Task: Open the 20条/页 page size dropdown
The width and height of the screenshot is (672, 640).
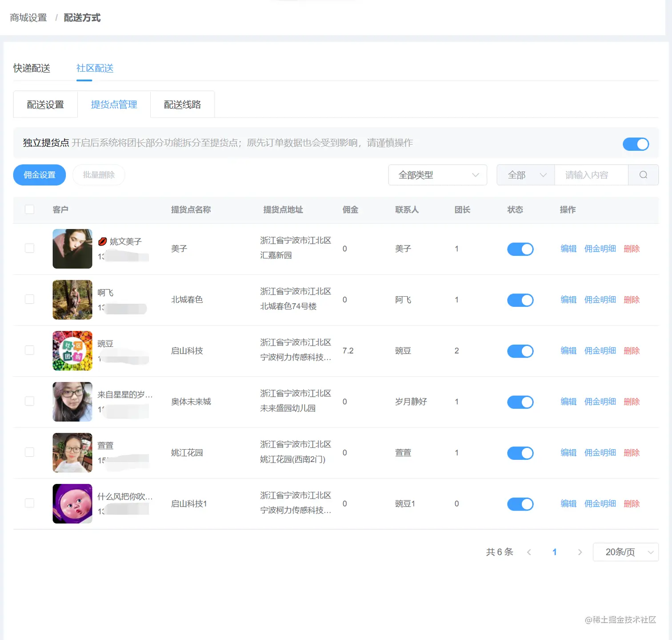Action: [x=625, y=552]
